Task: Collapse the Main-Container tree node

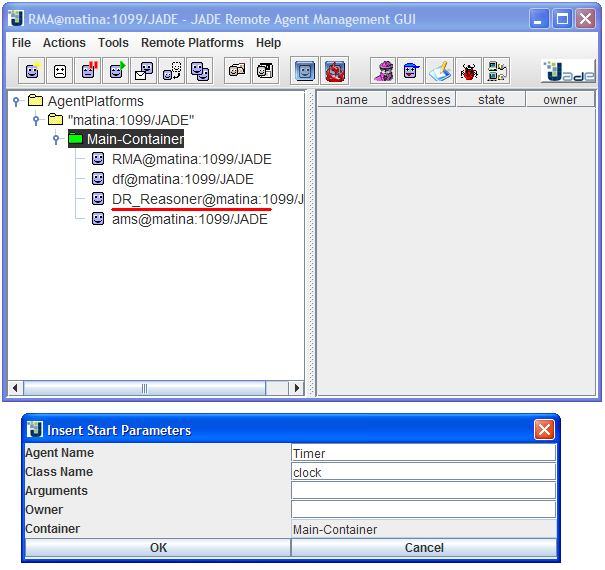Action: point(56,139)
